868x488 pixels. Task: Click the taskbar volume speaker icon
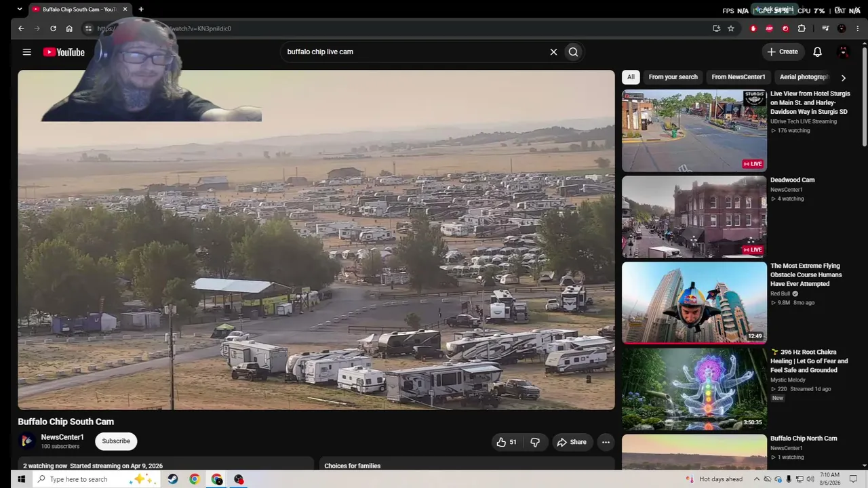(810, 479)
